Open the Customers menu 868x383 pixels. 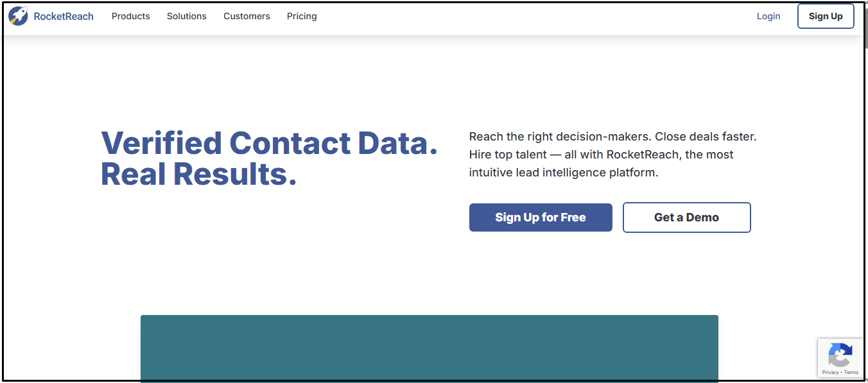(x=247, y=17)
